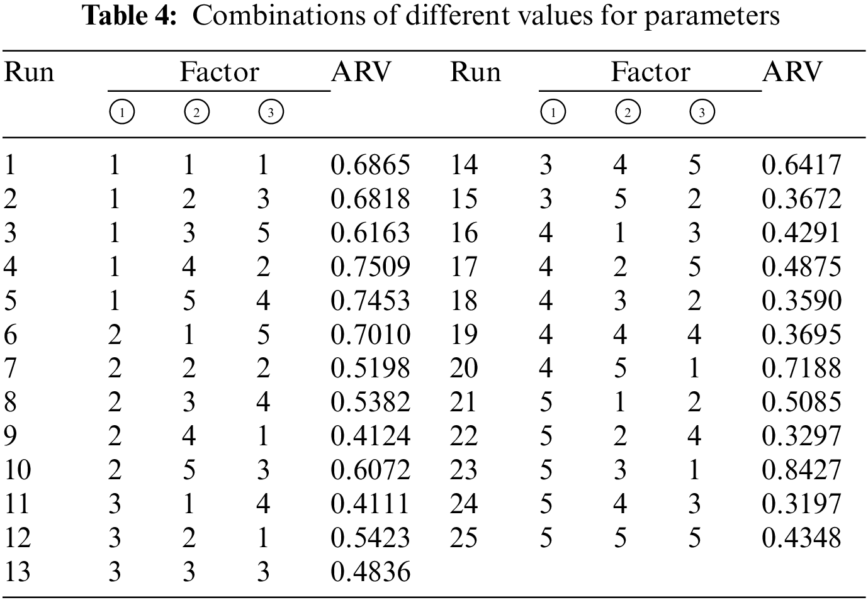Click the left Factor column header
The image size is (868, 600).
[219, 72]
